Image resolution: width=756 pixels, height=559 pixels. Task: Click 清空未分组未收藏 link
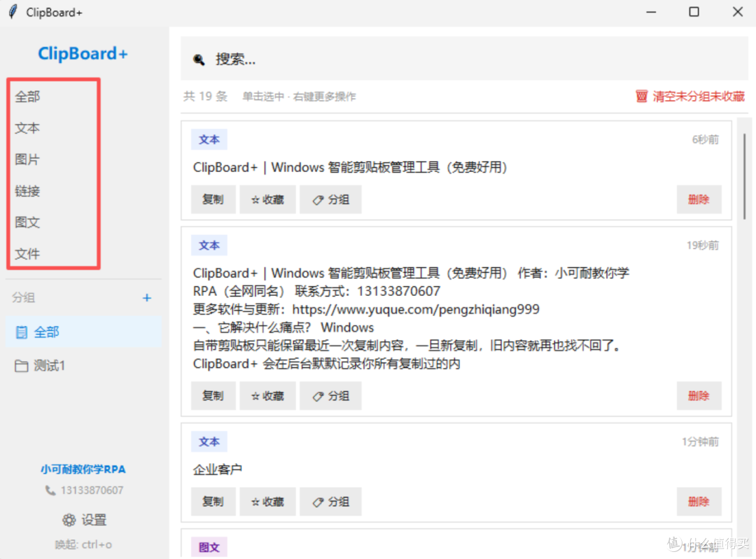[x=699, y=97]
